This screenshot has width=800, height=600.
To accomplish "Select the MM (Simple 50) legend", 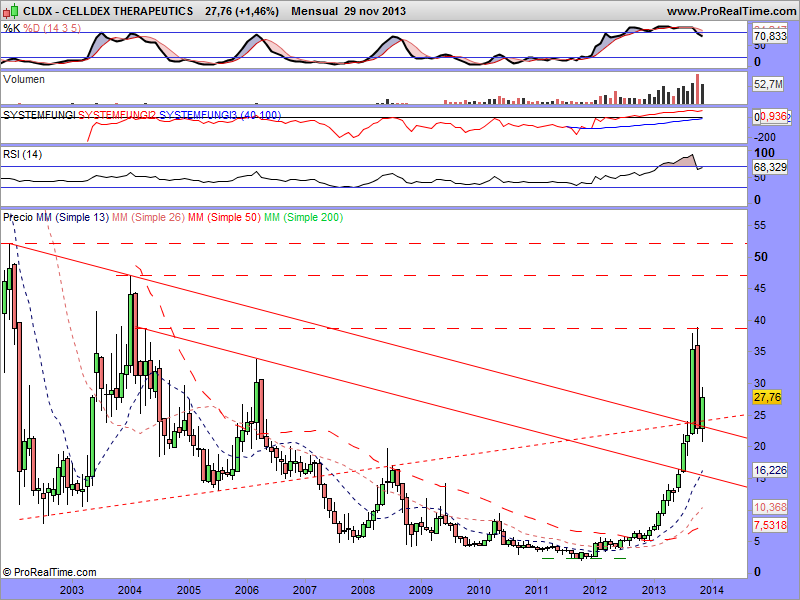I will (224, 217).
